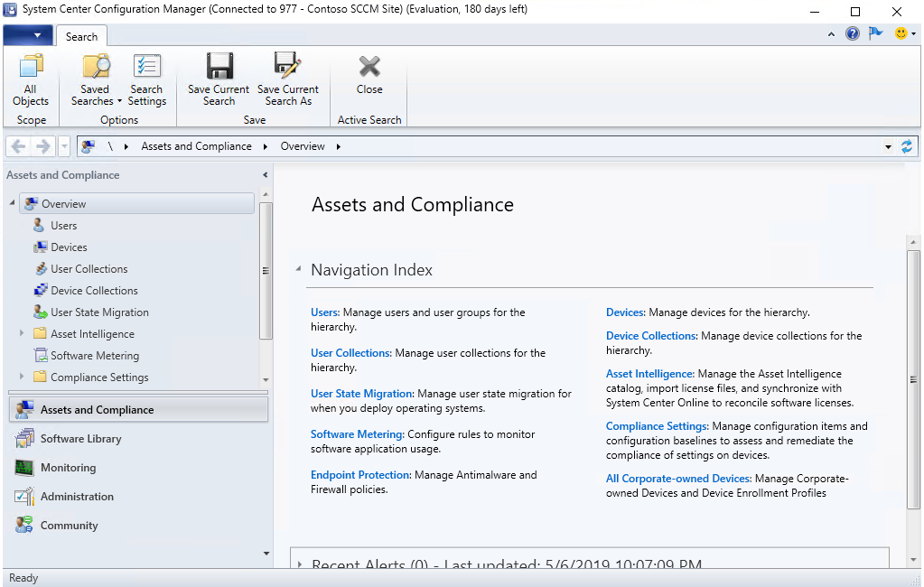Click Assets and Compliance breadcrumb item
924x587 pixels.
tap(196, 146)
